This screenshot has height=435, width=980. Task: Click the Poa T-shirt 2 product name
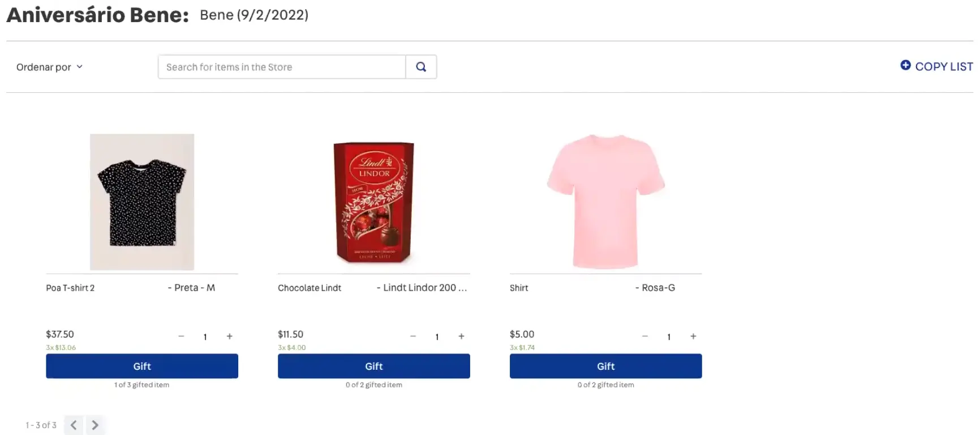(70, 288)
